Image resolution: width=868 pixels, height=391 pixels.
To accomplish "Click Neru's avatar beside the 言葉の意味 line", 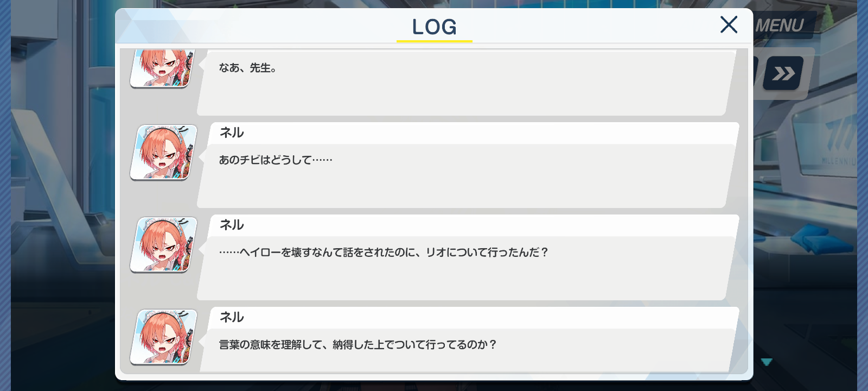I will coord(163,337).
